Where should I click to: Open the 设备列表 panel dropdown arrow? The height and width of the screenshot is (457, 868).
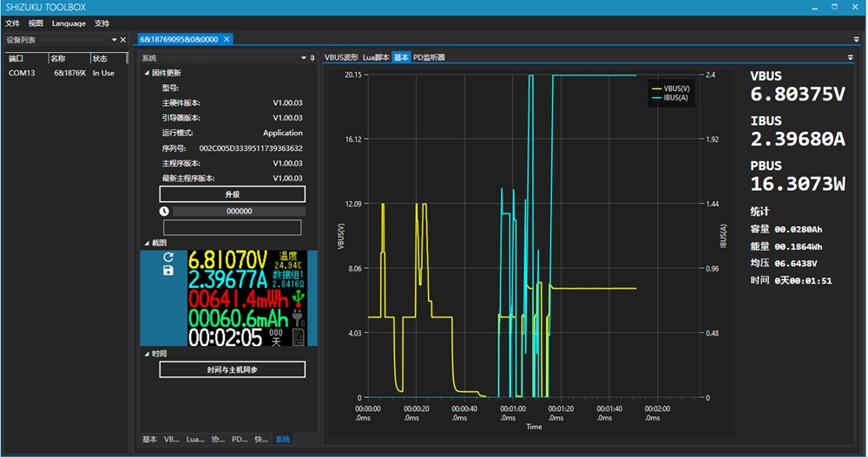tap(112, 40)
